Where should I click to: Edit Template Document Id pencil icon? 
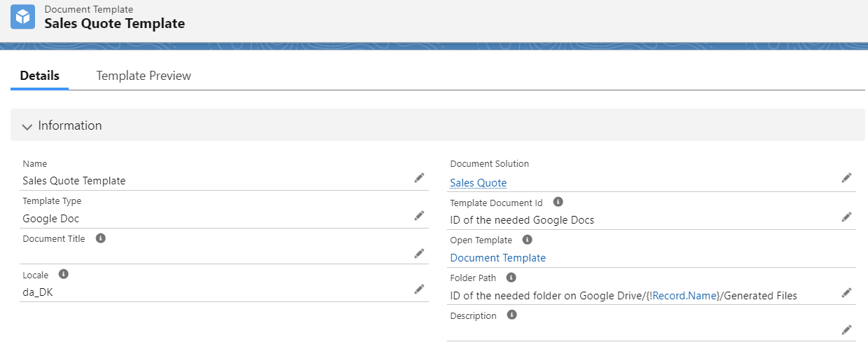(846, 217)
